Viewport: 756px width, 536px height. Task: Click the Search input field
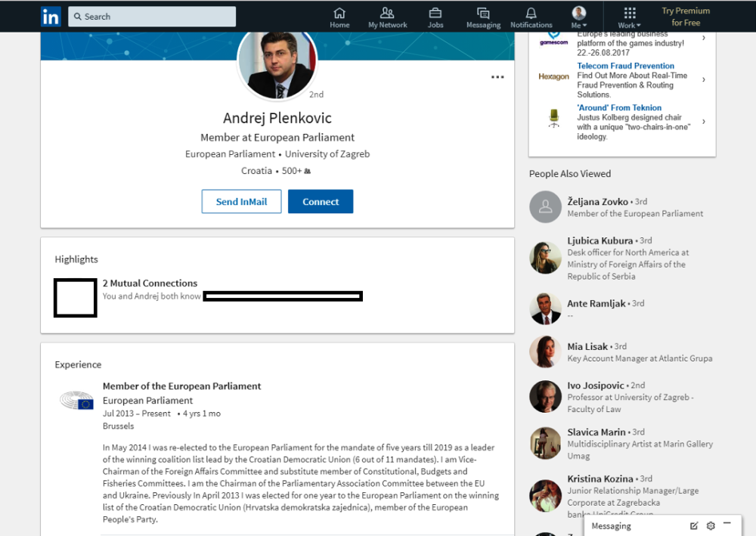[152, 17]
